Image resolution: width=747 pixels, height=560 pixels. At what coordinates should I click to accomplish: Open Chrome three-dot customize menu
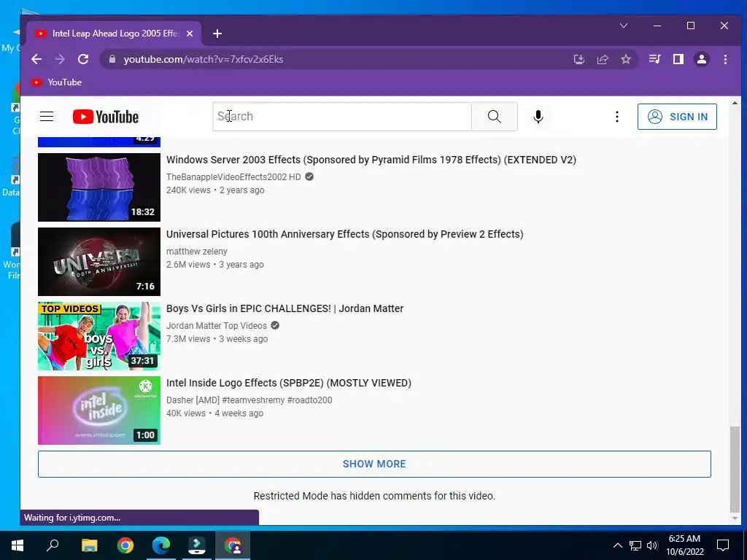(x=725, y=59)
